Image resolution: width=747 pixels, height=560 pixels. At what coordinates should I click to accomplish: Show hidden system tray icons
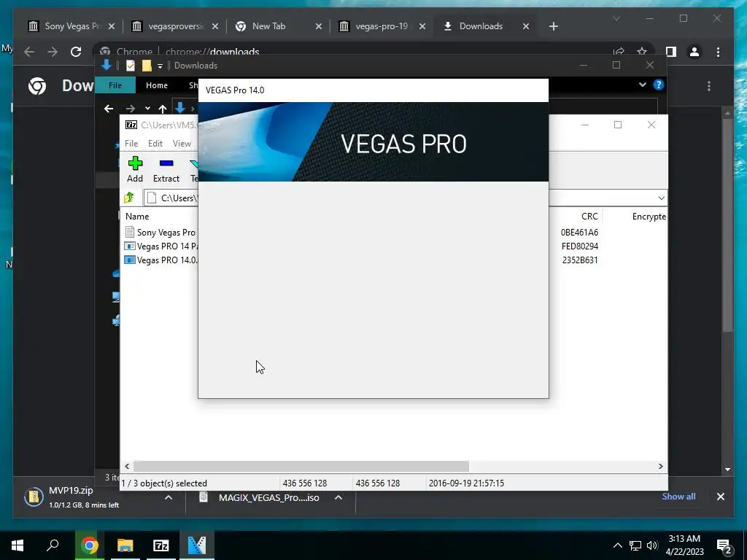pyautogui.click(x=617, y=545)
